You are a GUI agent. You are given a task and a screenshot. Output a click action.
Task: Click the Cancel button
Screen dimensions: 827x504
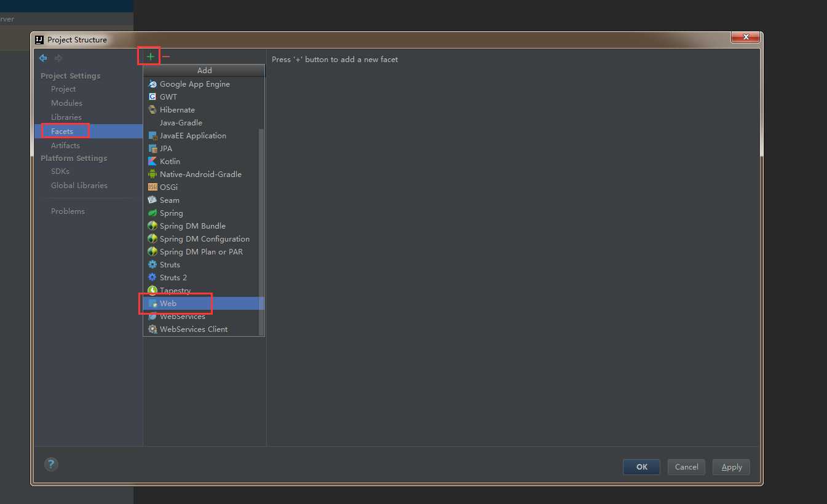tap(686, 467)
